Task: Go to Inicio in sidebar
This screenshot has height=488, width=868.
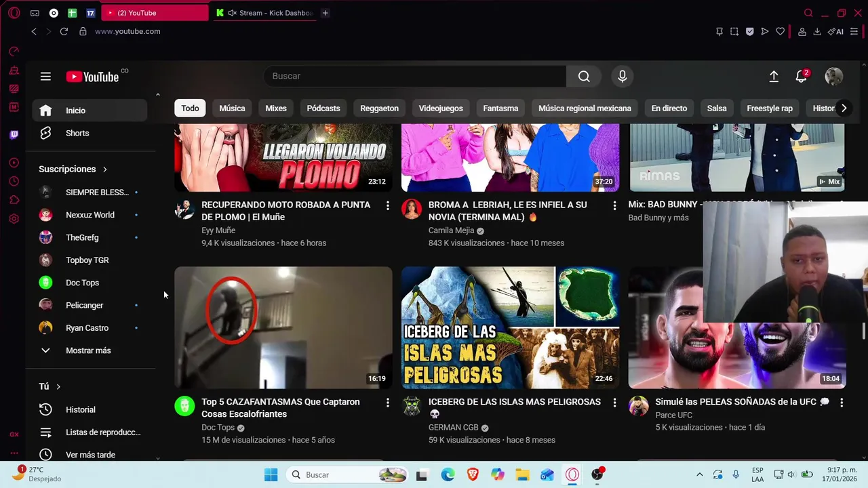Action: click(90, 110)
